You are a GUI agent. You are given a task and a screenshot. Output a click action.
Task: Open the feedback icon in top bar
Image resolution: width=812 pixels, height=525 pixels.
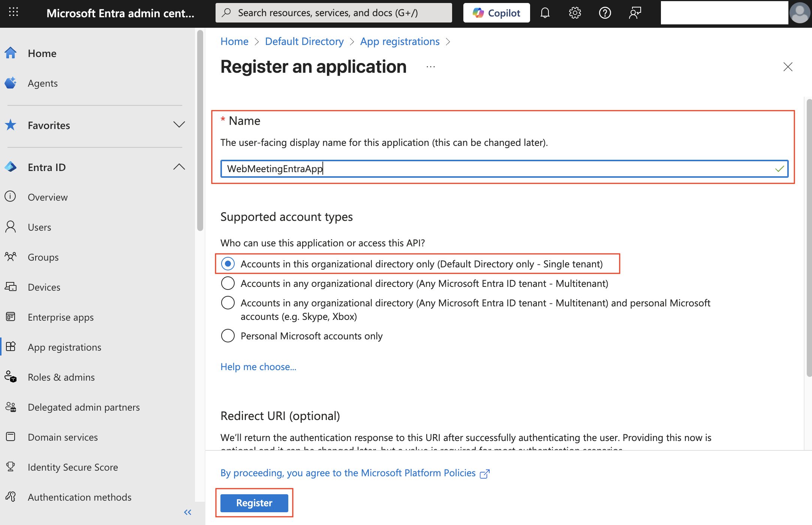tap(635, 12)
